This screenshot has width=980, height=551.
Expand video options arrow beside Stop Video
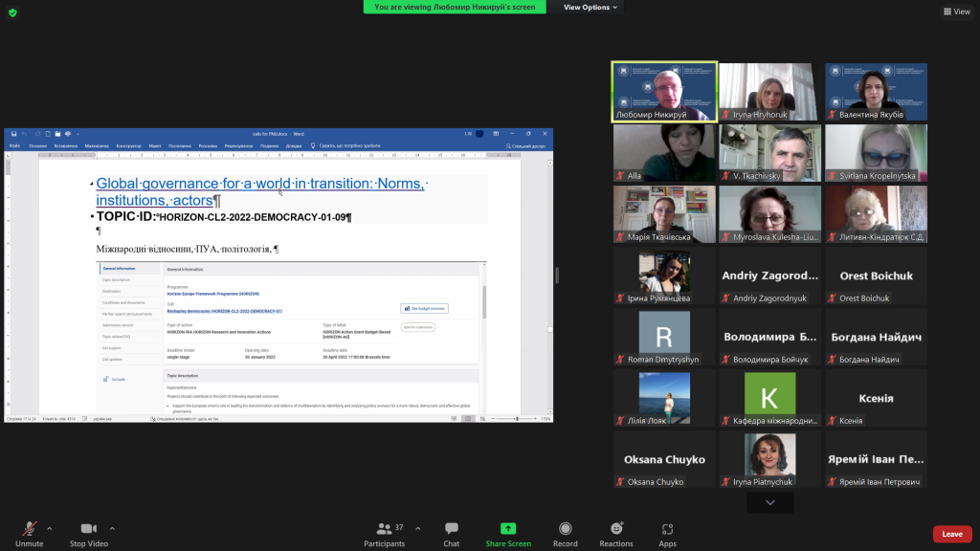(112, 528)
